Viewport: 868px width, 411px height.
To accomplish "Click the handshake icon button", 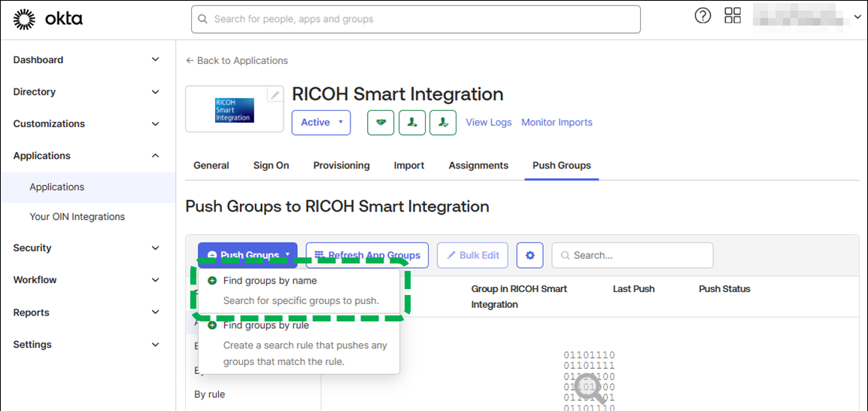I will point(381,123).
